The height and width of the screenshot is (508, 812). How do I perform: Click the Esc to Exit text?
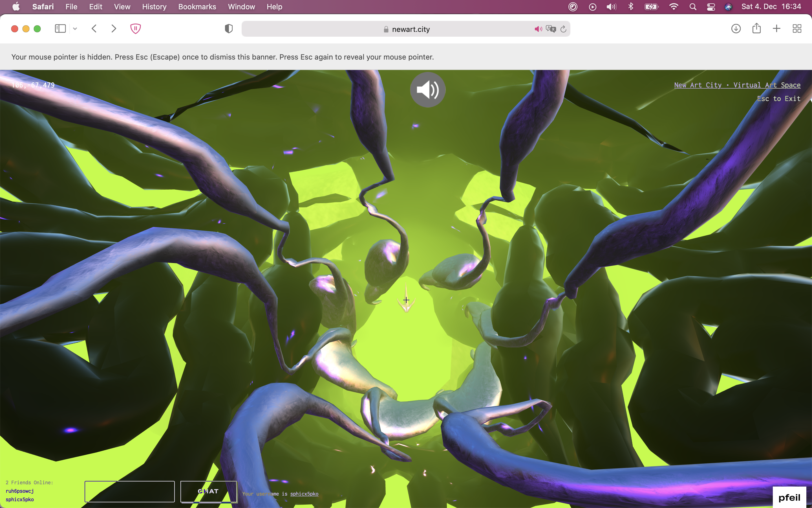pyautogui.click(x=778, y=98)
